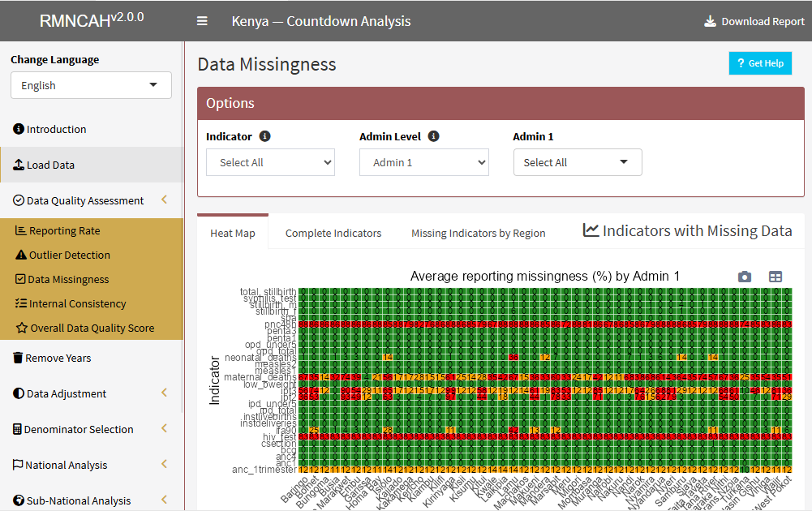The height and width of the screenshot is (511, 812).
Task: Click the Internal Consistency list icon
Action: pyautogui.click(x=21, y=303)
